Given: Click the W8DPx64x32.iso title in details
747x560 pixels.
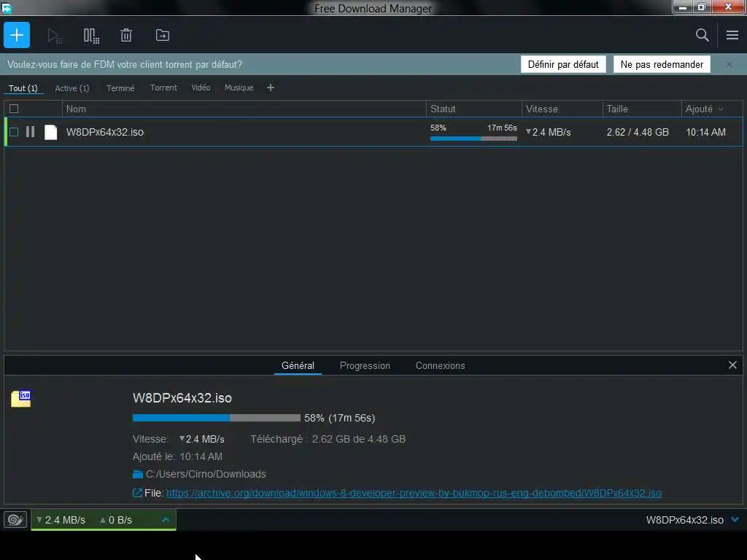Looking at the screenshot, I should click(x=182, y=398).
